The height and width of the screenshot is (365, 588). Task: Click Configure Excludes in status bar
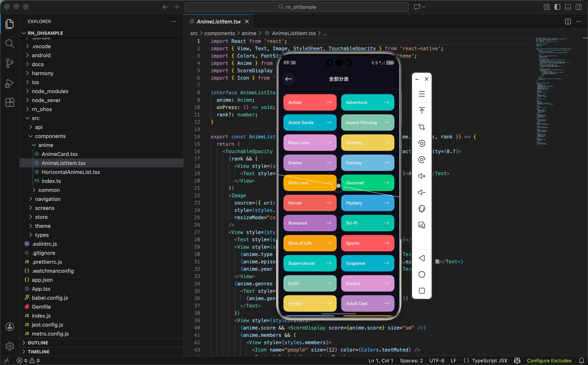[549, 361]
